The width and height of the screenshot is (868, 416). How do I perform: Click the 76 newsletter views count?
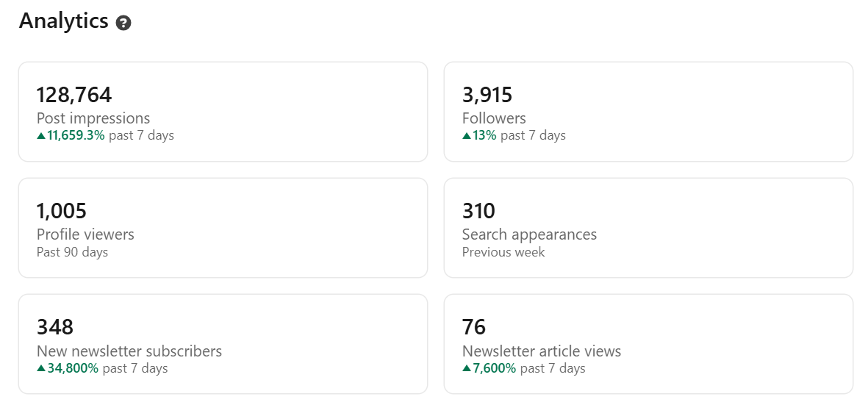[474, 327]
